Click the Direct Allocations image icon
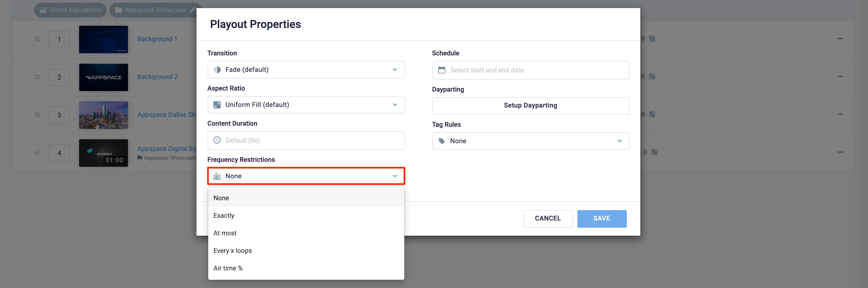Image resolution: width=868 pixels, height=288 pixels. pos(43,10)
